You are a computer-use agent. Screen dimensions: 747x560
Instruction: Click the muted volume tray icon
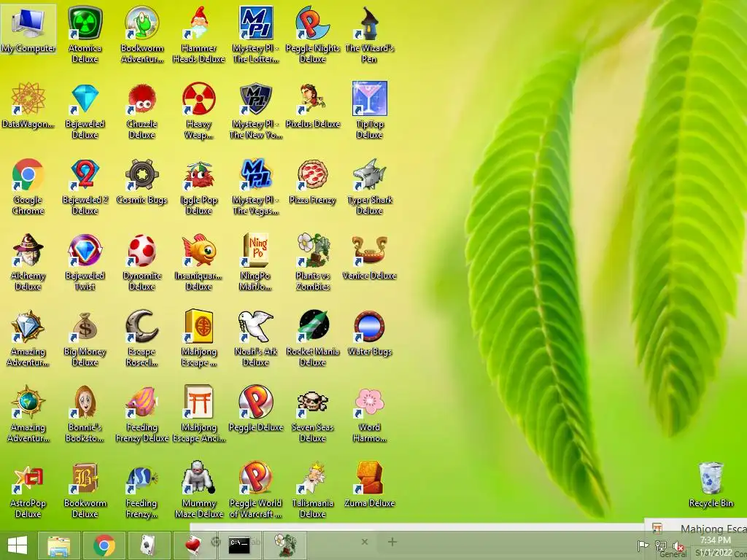click(x=678, y=546)
